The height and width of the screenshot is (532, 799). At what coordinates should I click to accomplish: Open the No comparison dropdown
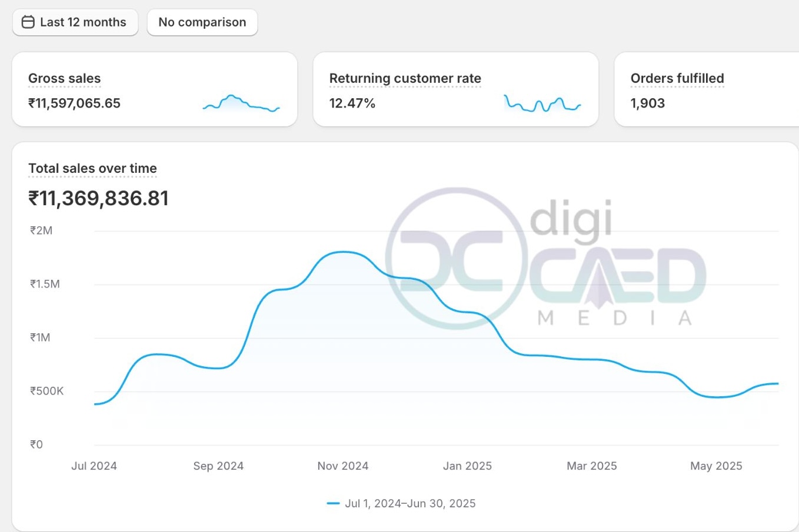pyautogui.click(x=202, y=22)
